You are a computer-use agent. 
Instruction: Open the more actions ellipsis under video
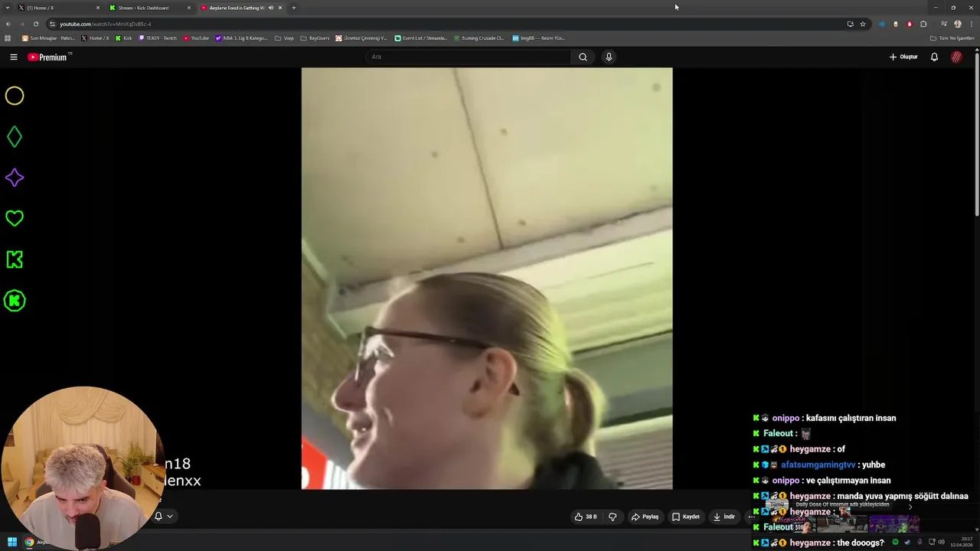pyautogui.click(x=751, y=517)
